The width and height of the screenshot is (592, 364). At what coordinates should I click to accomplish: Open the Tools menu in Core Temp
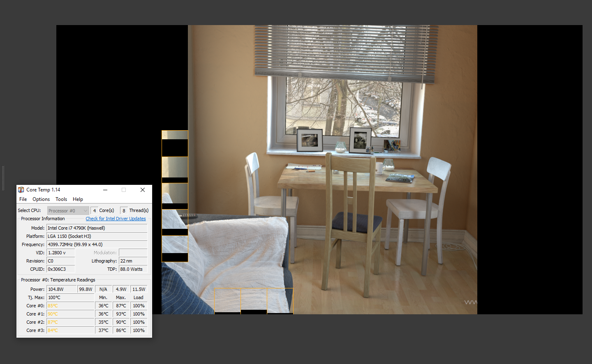61,199
